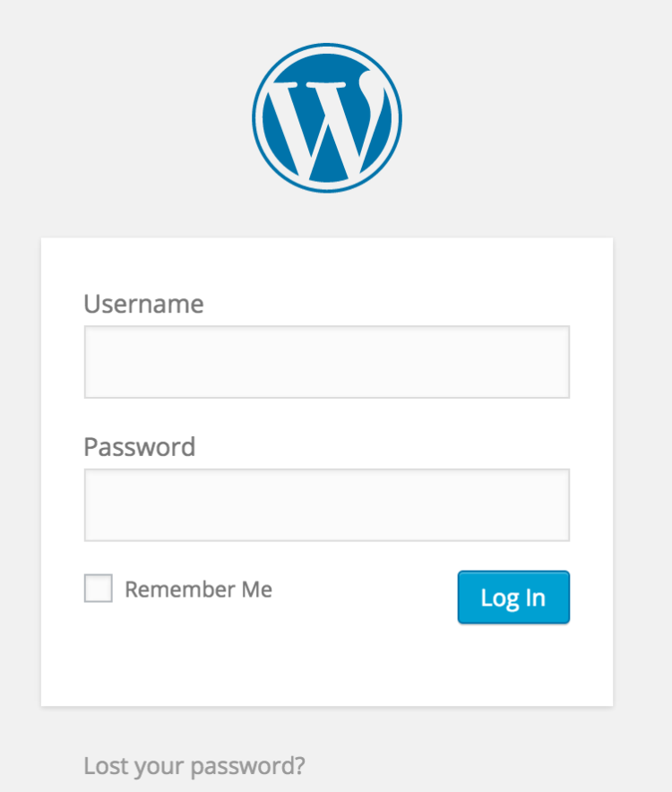Click the Username label above the field
Screen dimensions: 672x792
(x=143, y=304)
